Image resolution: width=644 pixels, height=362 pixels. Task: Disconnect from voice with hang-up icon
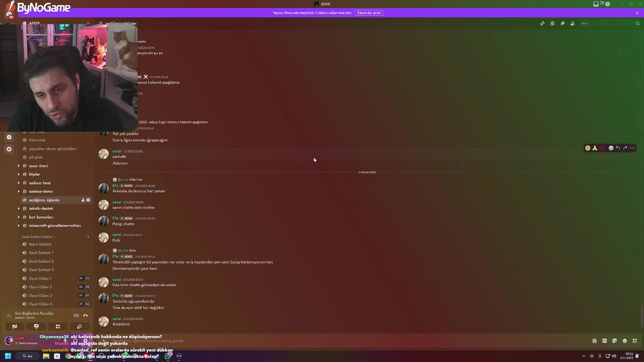click(85, 315)
